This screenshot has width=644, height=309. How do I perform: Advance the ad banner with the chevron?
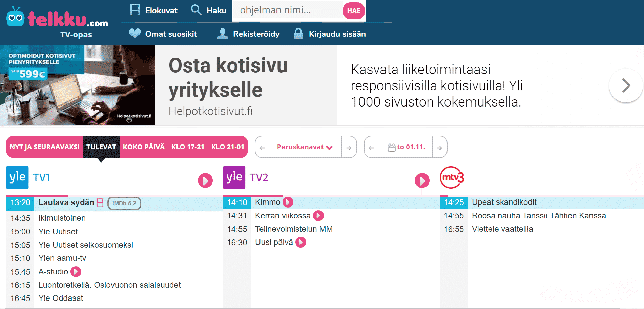pos(626,85)
